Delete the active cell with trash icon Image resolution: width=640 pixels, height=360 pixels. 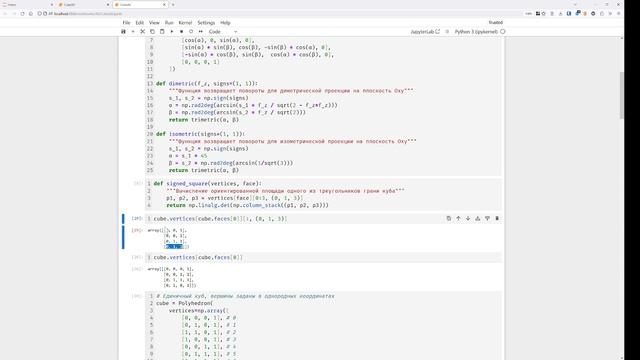[497, 218]
